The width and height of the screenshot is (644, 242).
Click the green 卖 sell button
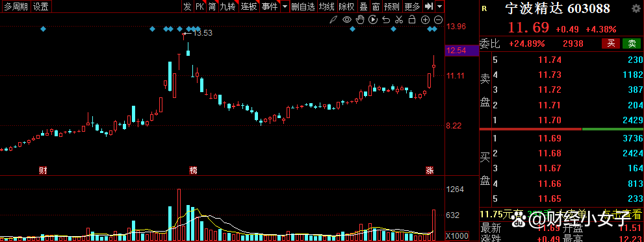tap(632, 43)
